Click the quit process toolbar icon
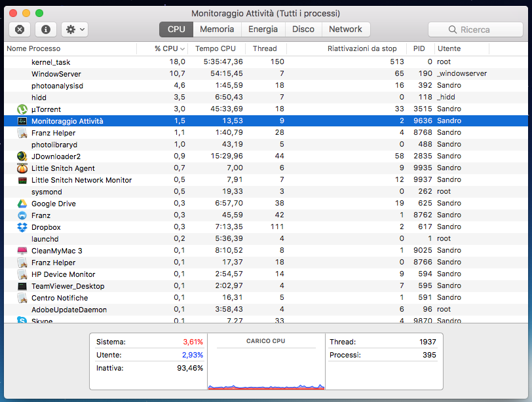The image size is (532, 402). 20,29
